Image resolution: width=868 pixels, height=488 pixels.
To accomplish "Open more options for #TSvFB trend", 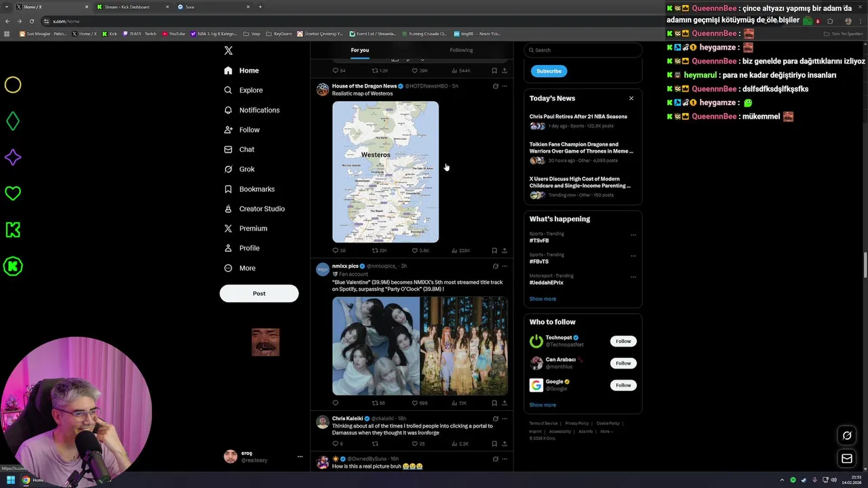I will 633,235.
